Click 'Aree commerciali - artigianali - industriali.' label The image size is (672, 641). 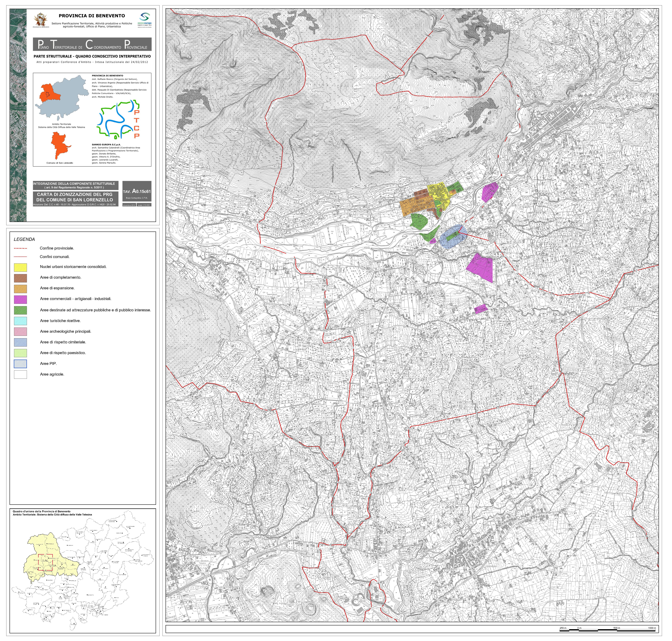(76, 299)
